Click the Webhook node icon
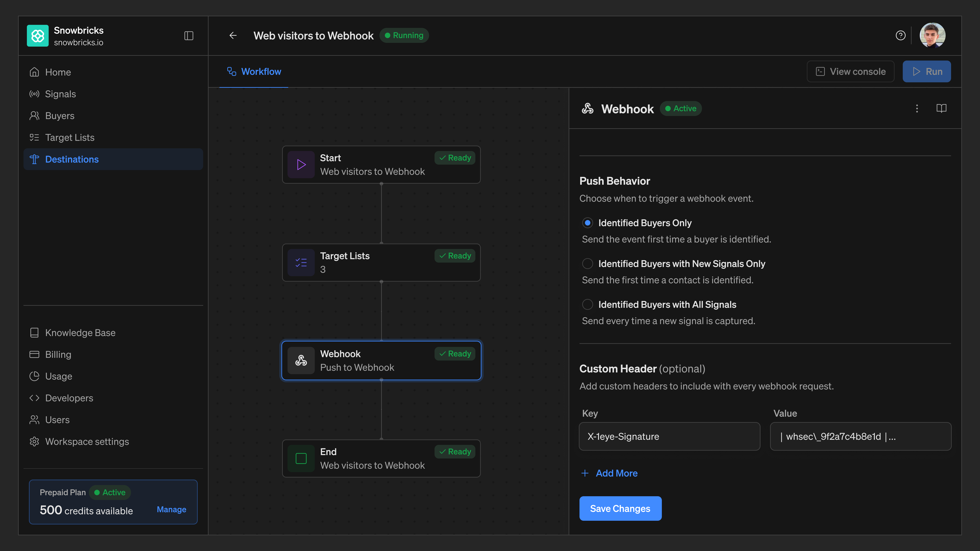Viewport: 980px width, 551px height. [301, 361]
